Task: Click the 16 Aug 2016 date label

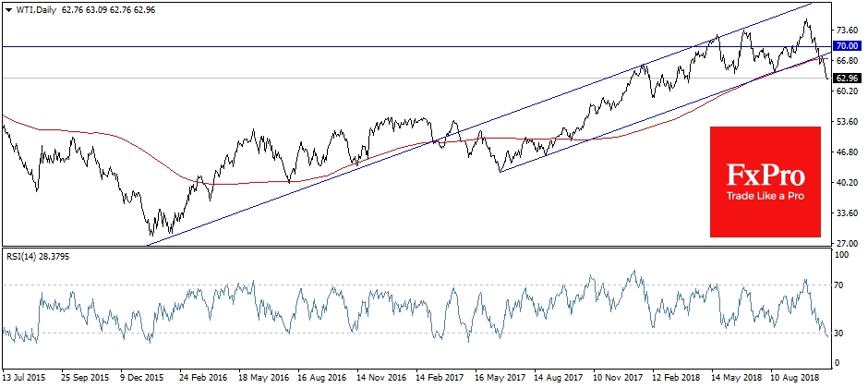Action: (x=320, y=377)
